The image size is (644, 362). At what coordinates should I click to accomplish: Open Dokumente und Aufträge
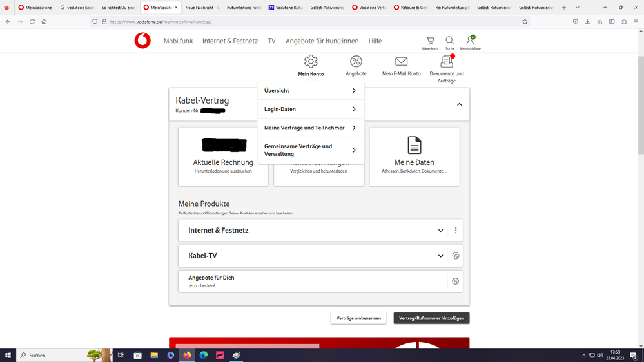[x=447, y=69]
